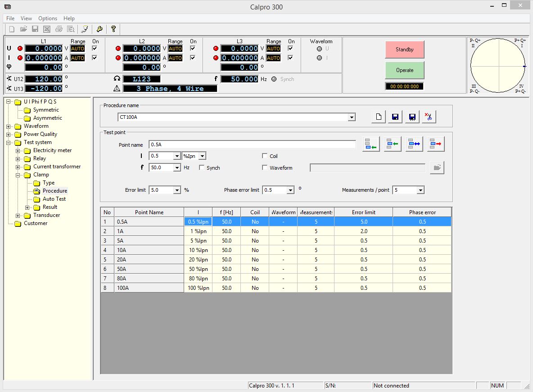533x392 pixels.
Task: Click the Excel export toolbar icon
Action: (47, 29)
